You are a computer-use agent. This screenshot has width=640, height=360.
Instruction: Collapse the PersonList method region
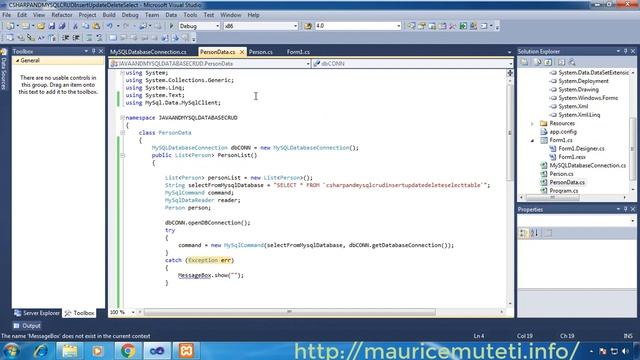[122, 155]
